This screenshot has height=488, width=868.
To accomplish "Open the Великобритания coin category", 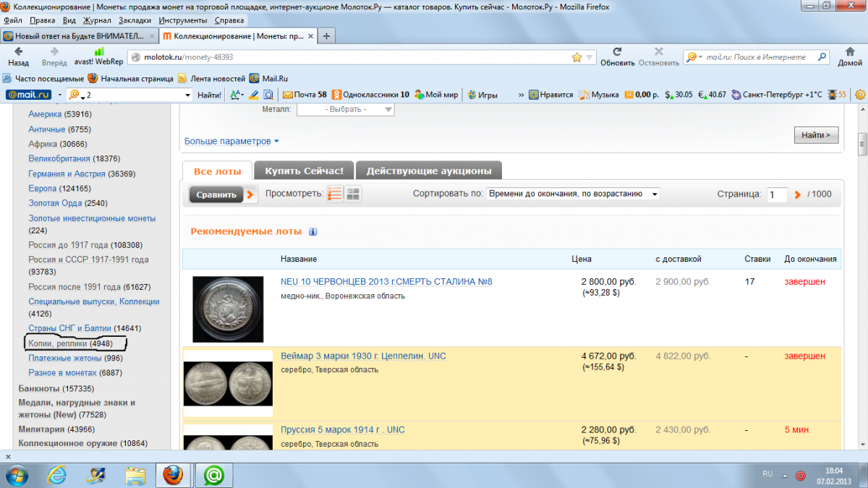I will click(59, 158).
